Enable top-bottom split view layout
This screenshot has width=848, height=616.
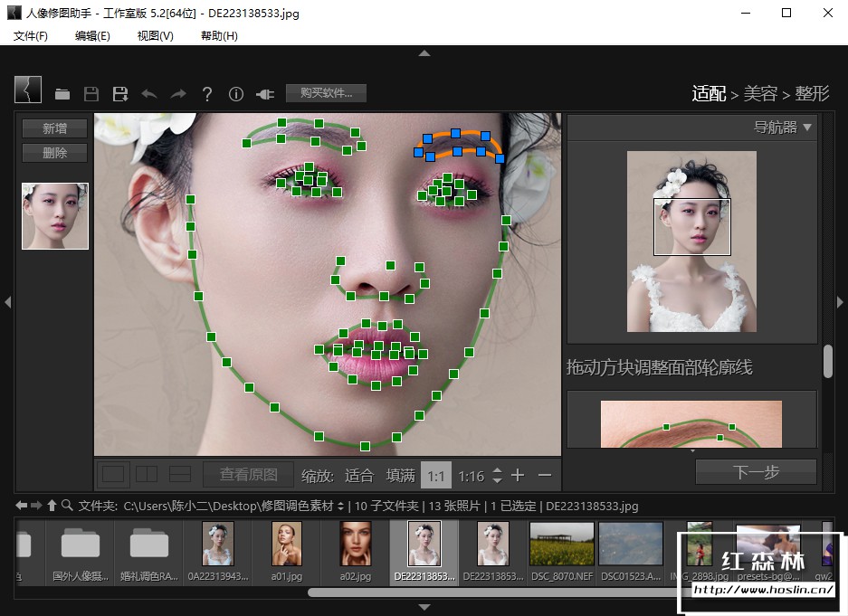click(x=180, y=474)
